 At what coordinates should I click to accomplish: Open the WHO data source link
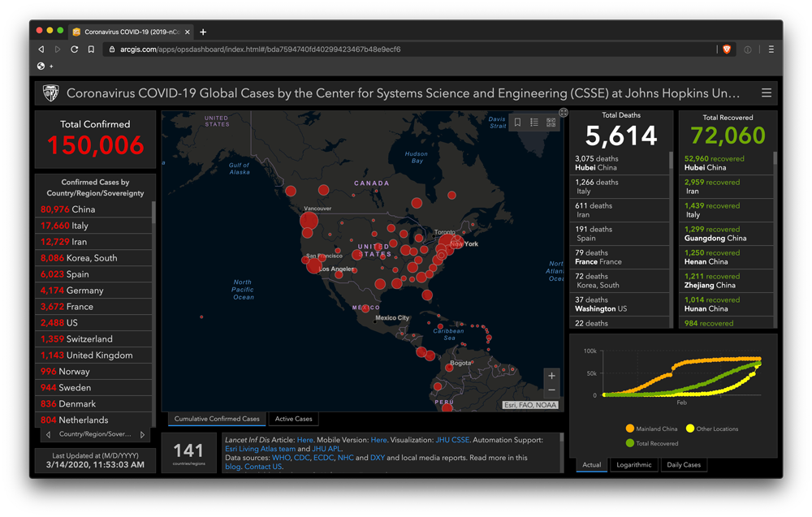coord(281,458)
